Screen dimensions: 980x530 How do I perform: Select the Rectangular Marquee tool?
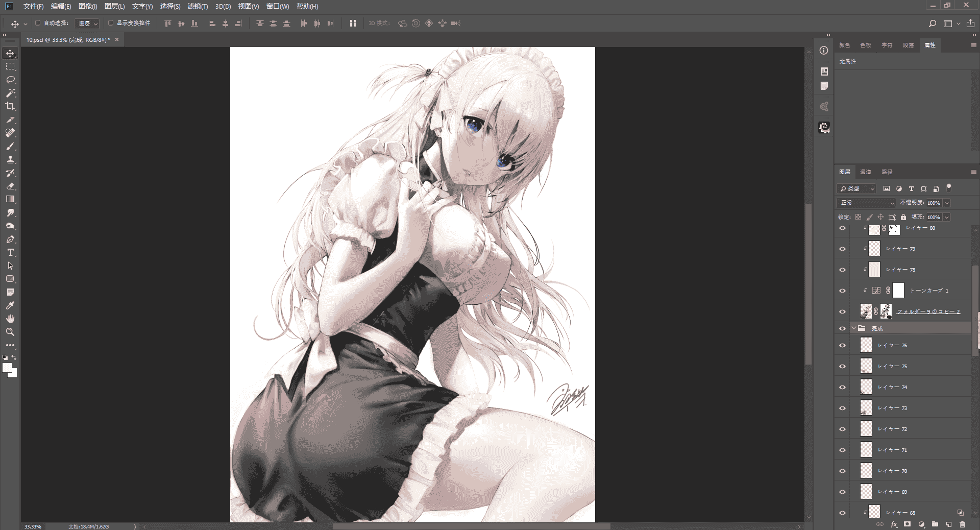pos(10,66)
